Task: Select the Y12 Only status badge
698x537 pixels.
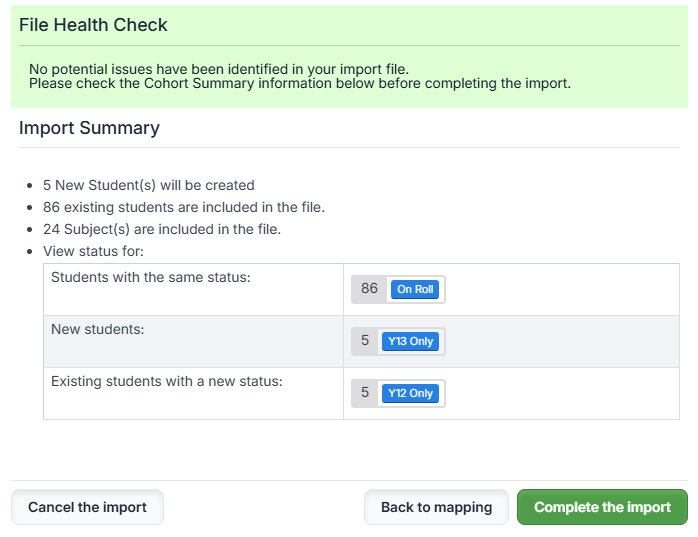Action: pyautogui.click(x=410, y=393)
